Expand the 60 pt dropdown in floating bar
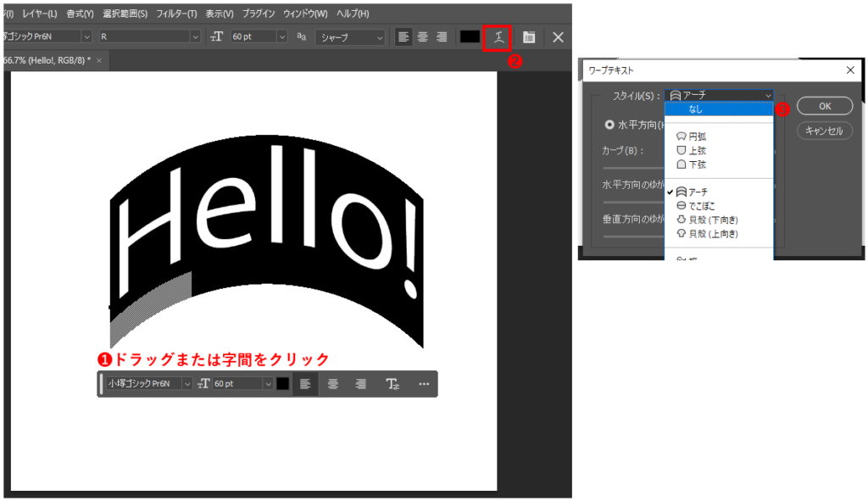Image resolution: width=868 pixels, height=501 pixels. (x=268, y=384)
